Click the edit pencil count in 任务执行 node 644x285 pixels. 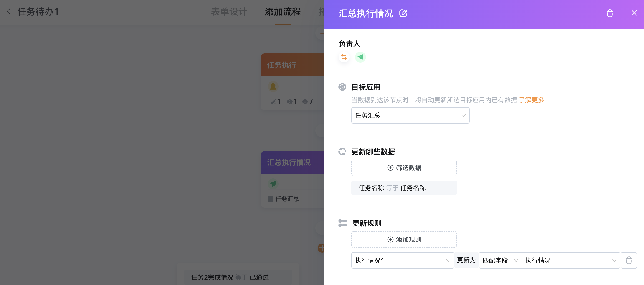(276, 101)
